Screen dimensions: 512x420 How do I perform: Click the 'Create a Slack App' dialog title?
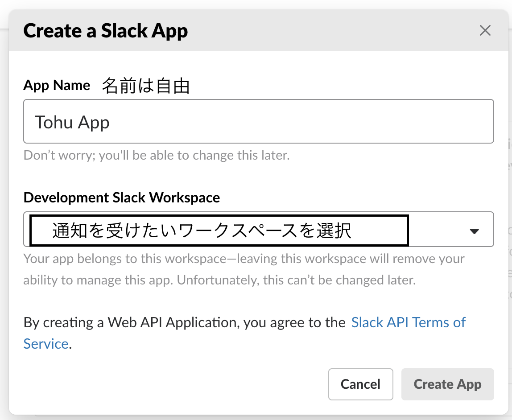pos(106,31)
